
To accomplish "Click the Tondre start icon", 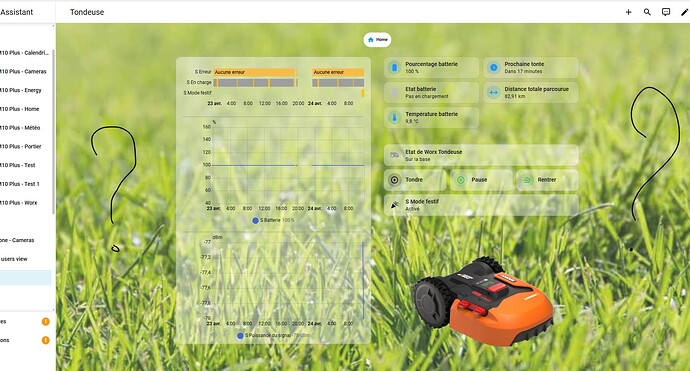I will [394, 180].
